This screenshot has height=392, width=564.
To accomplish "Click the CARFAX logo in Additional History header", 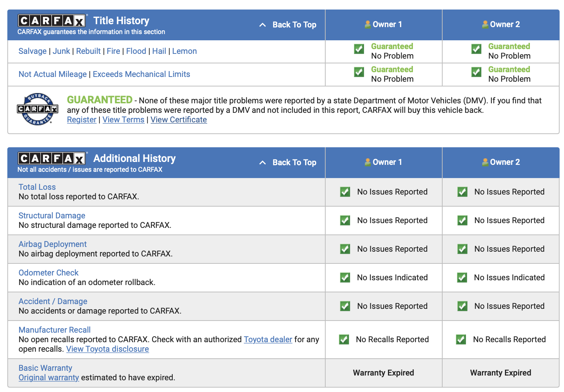I will (x=52, y=158).
